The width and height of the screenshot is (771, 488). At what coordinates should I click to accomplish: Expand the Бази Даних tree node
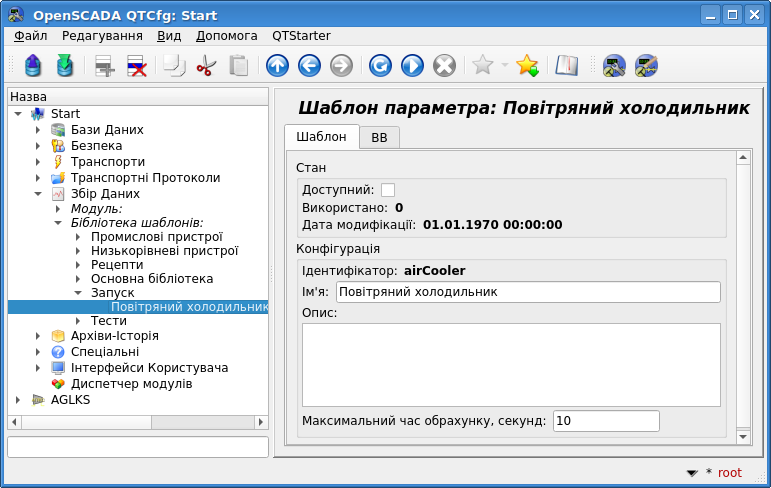38,130
